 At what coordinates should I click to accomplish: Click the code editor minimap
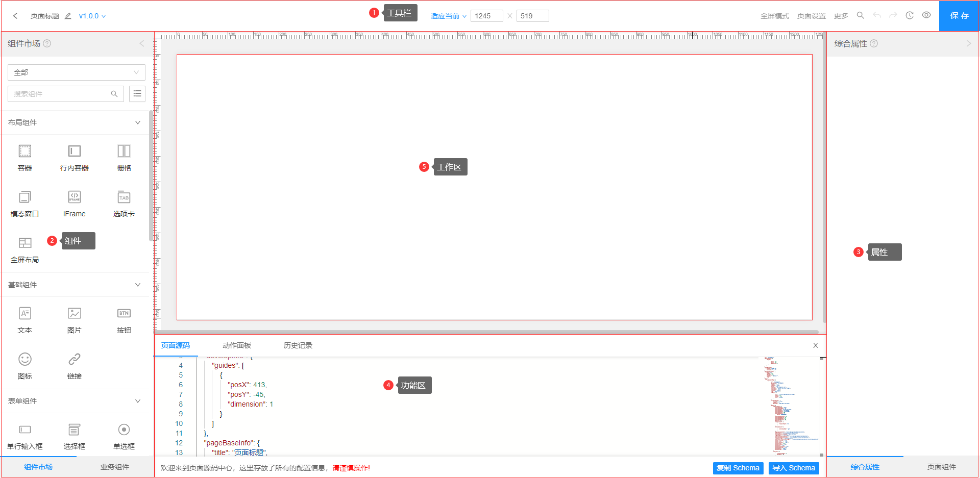click(x=791, y=406)
